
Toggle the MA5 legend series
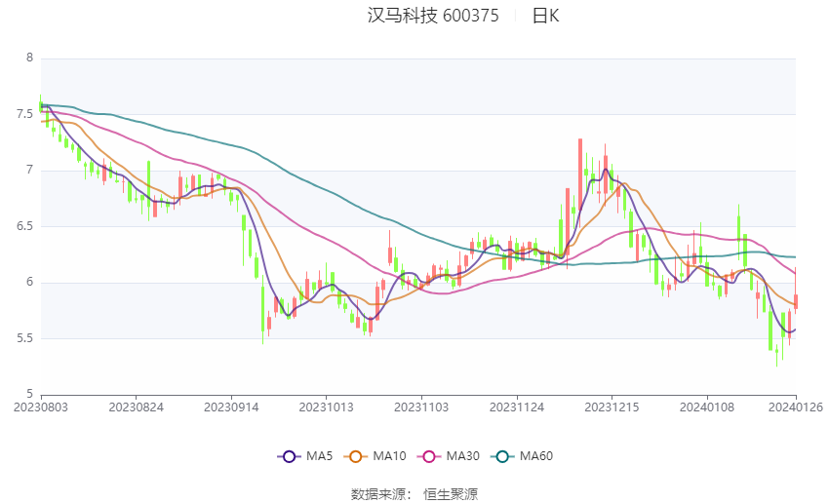coord(304,456)
